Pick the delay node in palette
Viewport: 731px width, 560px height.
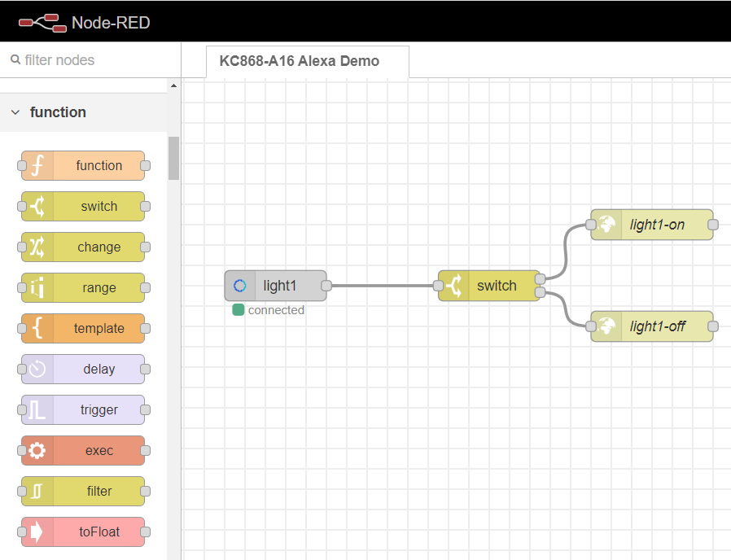coord(83,369)
